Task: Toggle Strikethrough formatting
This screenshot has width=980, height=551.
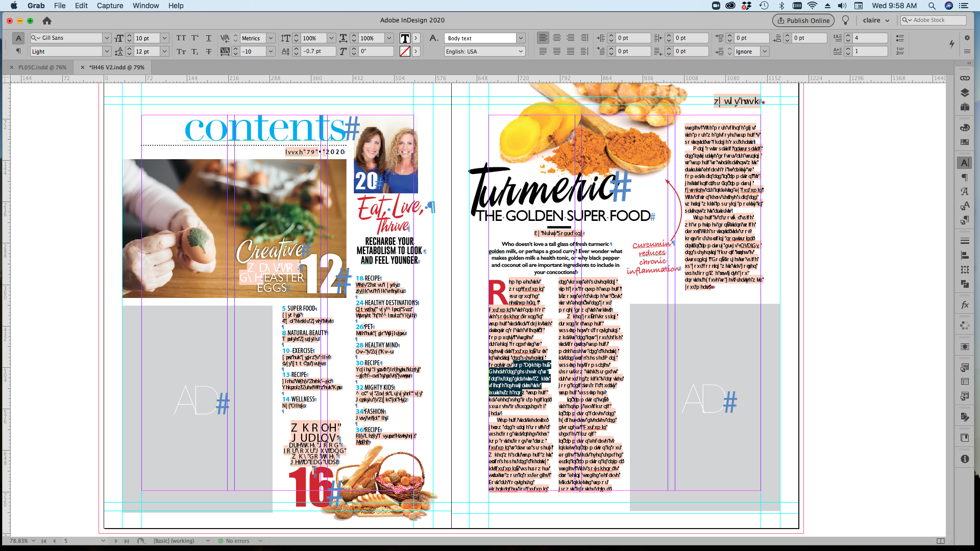Action: tap(208, 51)
